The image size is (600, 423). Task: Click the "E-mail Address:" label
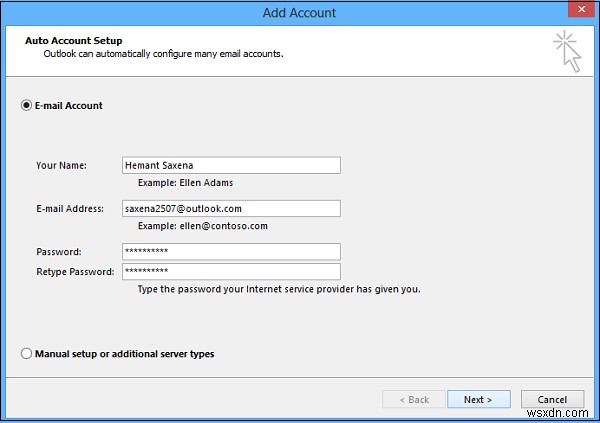pyautogui.click(x=71, y=208)
